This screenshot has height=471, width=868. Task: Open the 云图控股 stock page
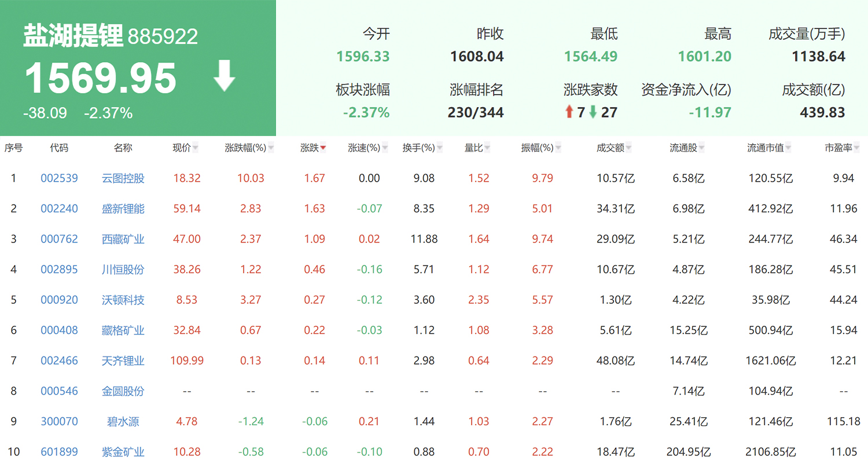tap(123, 178)
